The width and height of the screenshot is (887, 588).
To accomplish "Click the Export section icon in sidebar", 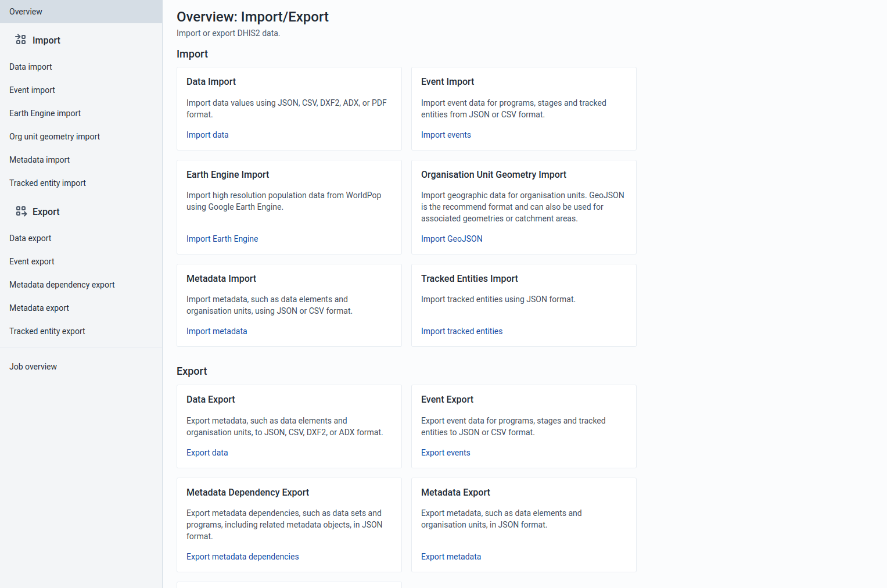I will tap(21, 211).
